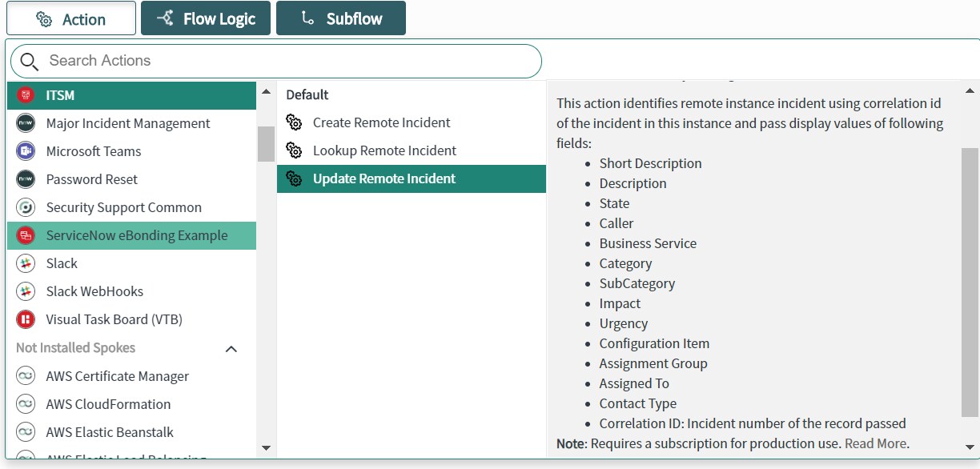Image resolution: width=980 pixels, height=469 pixels.
Task: Choose the Update Remote Incident action
Action: [412, 178]
